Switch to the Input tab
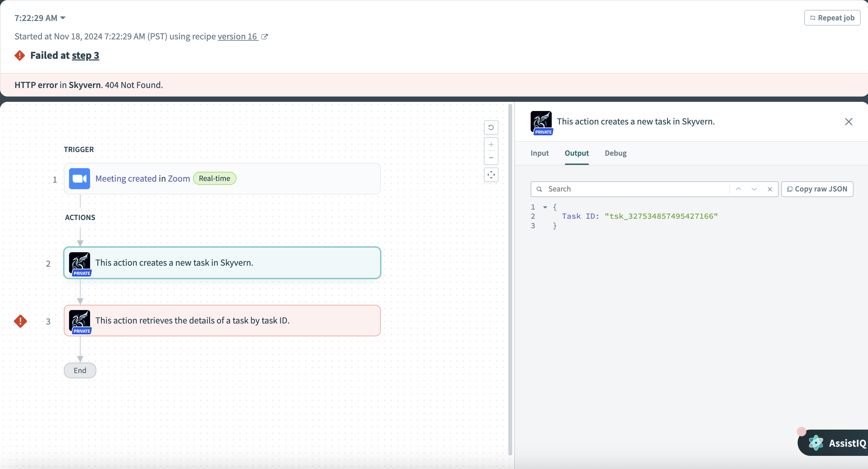 (540, 153)
